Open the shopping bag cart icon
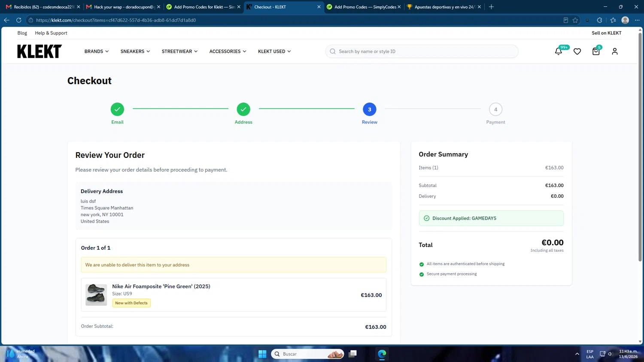 596,51
